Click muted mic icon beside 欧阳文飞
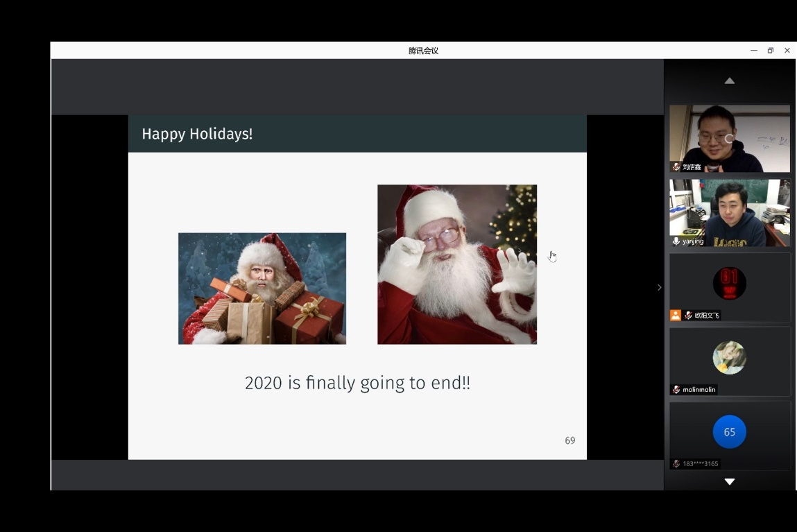 pyautogui.click(x=688, y=316)
